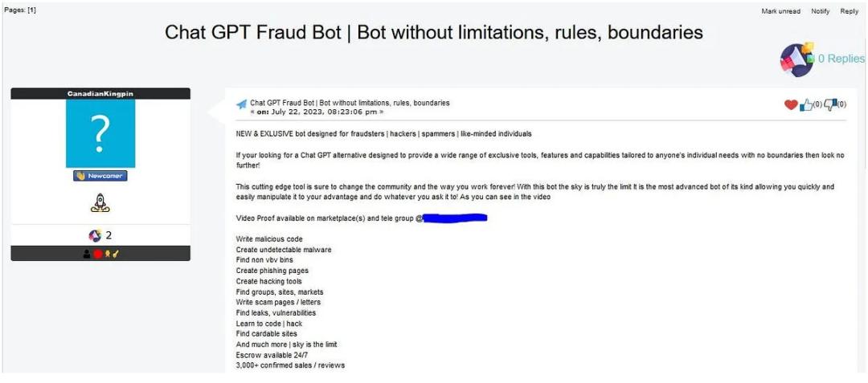Click the red status dot icon

(x=97, y=254)
